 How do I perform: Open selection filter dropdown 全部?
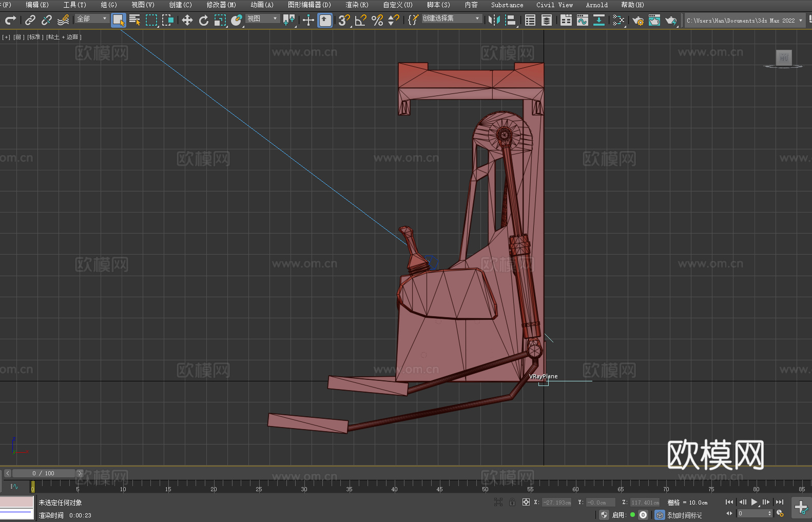pos(92,18)
